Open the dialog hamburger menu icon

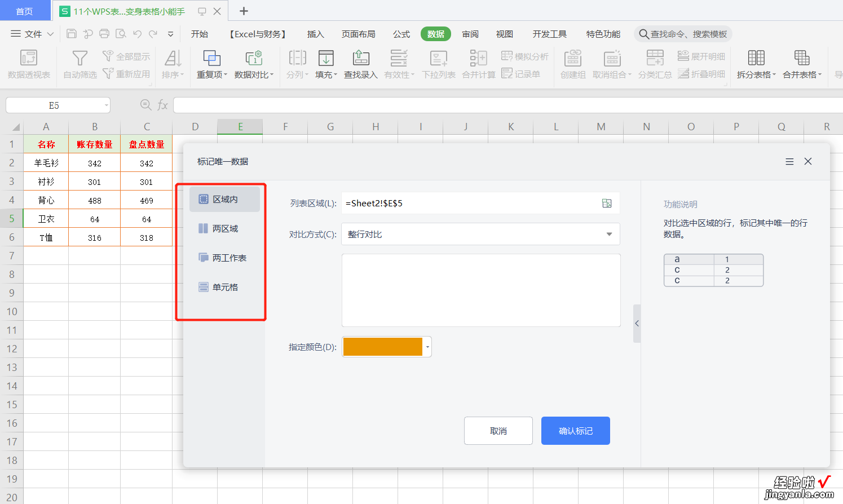pyautogui.click(x=789, y=162)
